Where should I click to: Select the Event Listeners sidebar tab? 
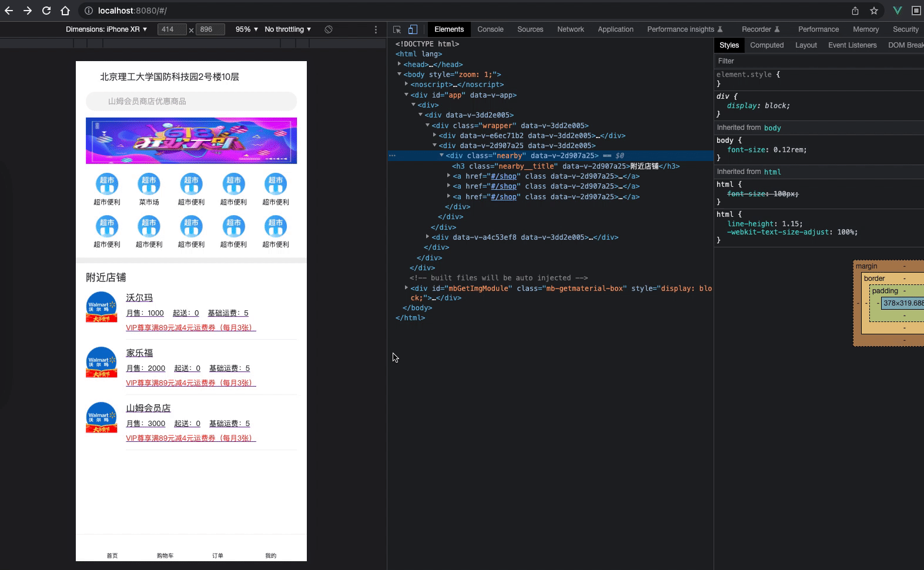852,45
